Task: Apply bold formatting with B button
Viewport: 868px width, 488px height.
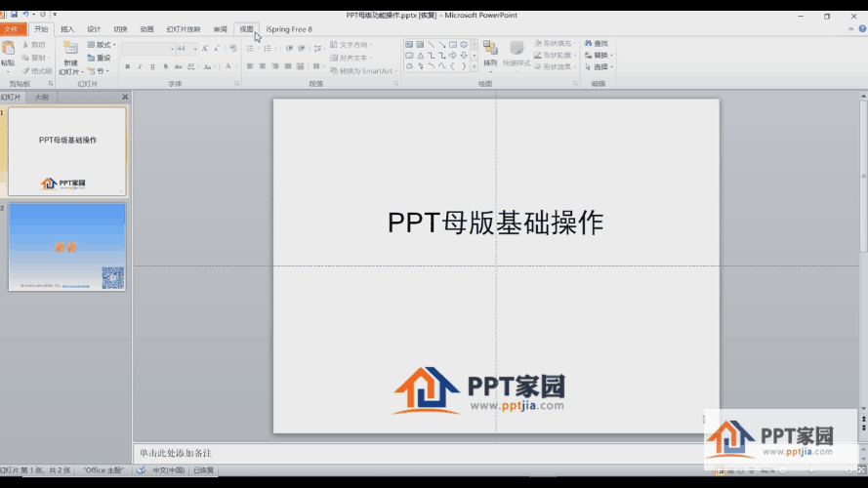Action: click(x=127, y=66)
